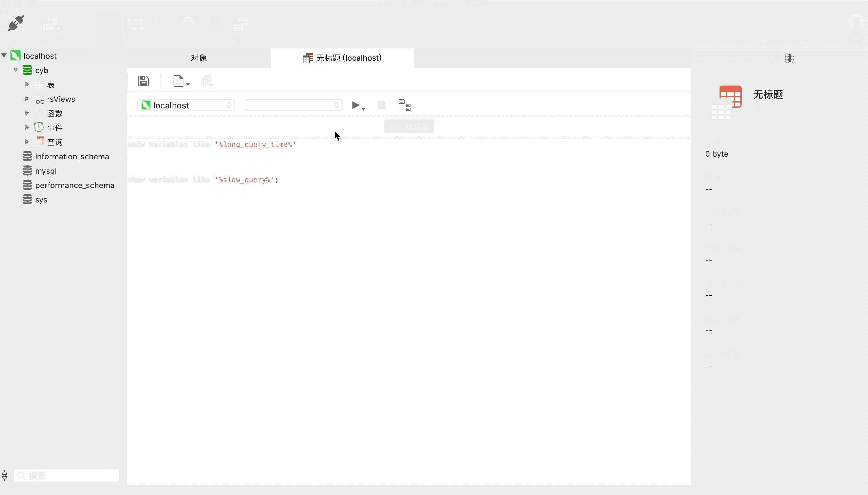
Task: Click the 无标题 title in info panel
Action: [768, 94]
